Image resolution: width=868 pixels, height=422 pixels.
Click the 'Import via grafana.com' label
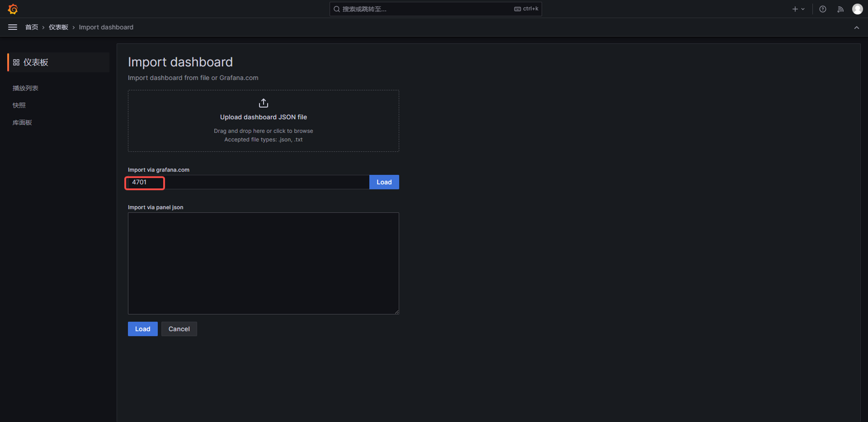159,170
